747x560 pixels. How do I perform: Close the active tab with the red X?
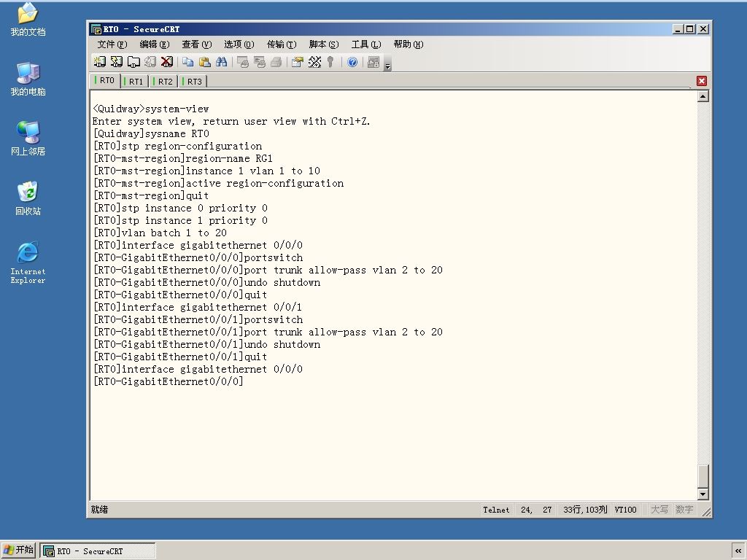click(x=701, y=81)
